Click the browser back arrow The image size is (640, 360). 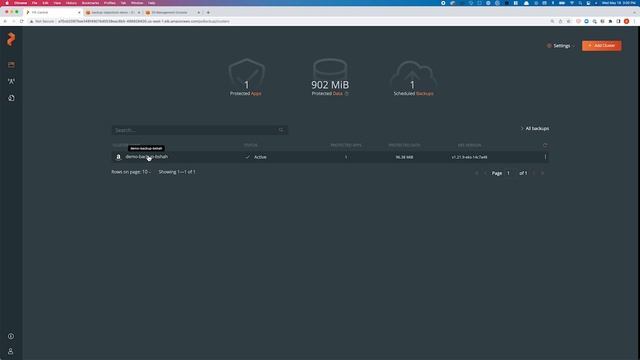click(x=5, y=21)
